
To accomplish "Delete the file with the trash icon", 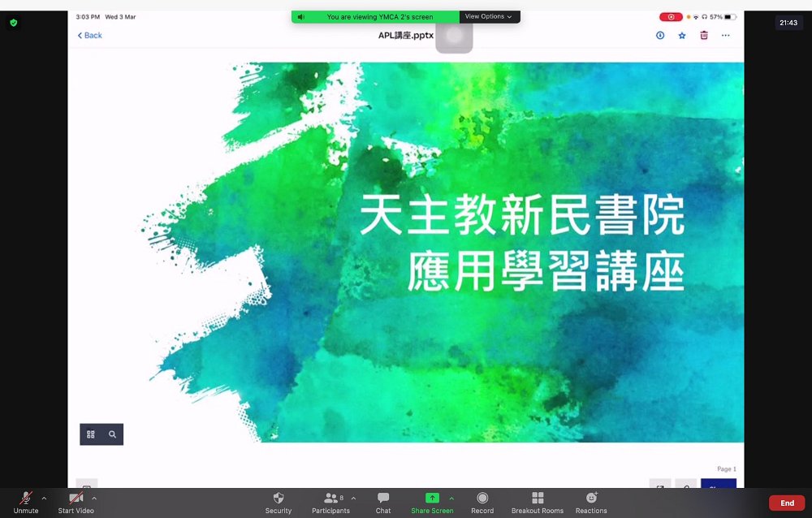I will 704,35.
